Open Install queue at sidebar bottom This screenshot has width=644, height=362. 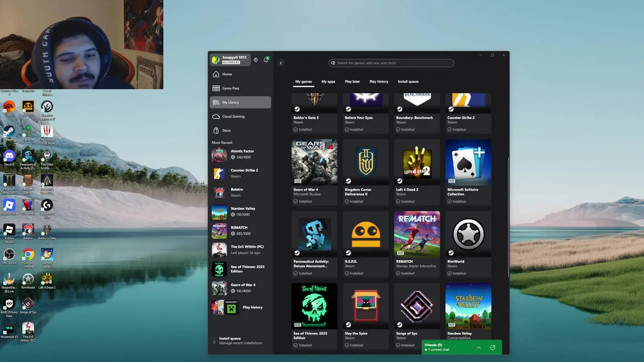click(240, 340)
